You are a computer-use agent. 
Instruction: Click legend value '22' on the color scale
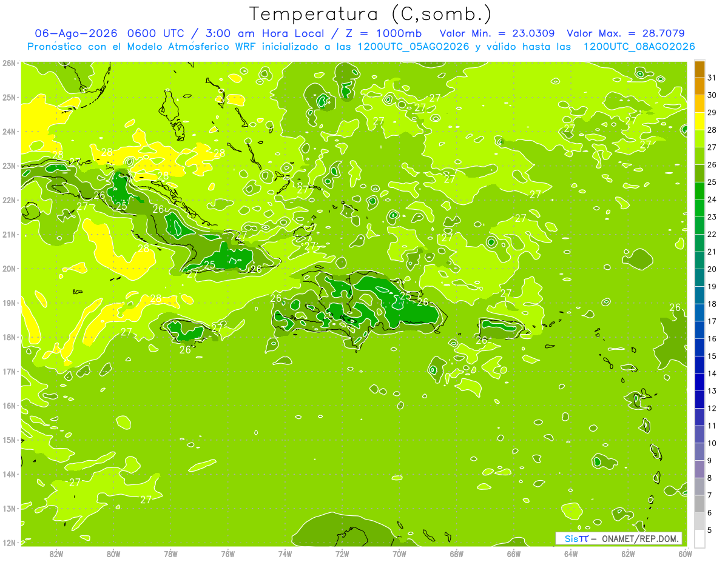(712, 235)
